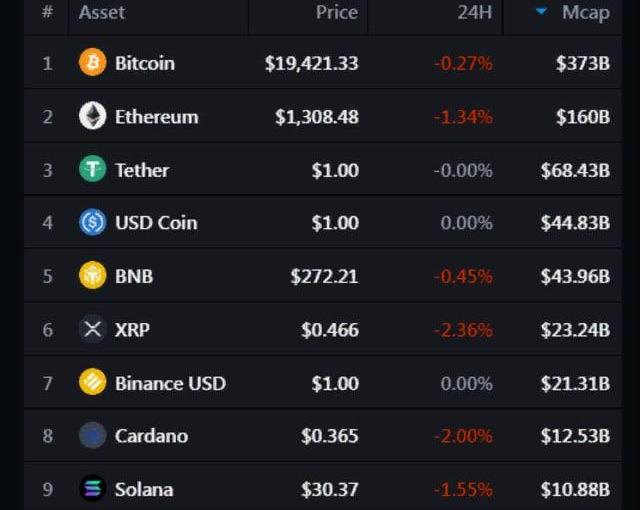Open the Ethereum asset link
Image resolution: width=640 pixels, height=510 pixels.
157,117
